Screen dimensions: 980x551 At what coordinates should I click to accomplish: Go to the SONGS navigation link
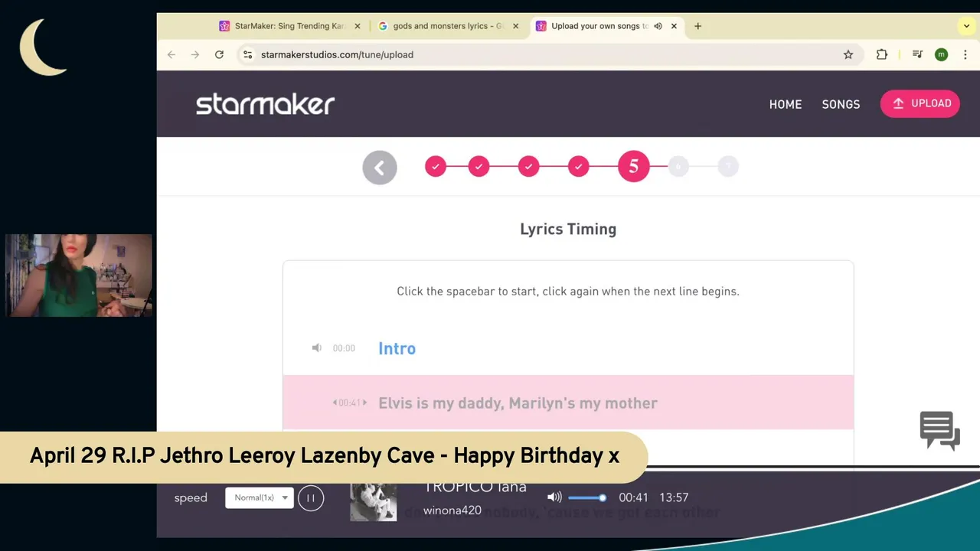click(x=841, y=104)
